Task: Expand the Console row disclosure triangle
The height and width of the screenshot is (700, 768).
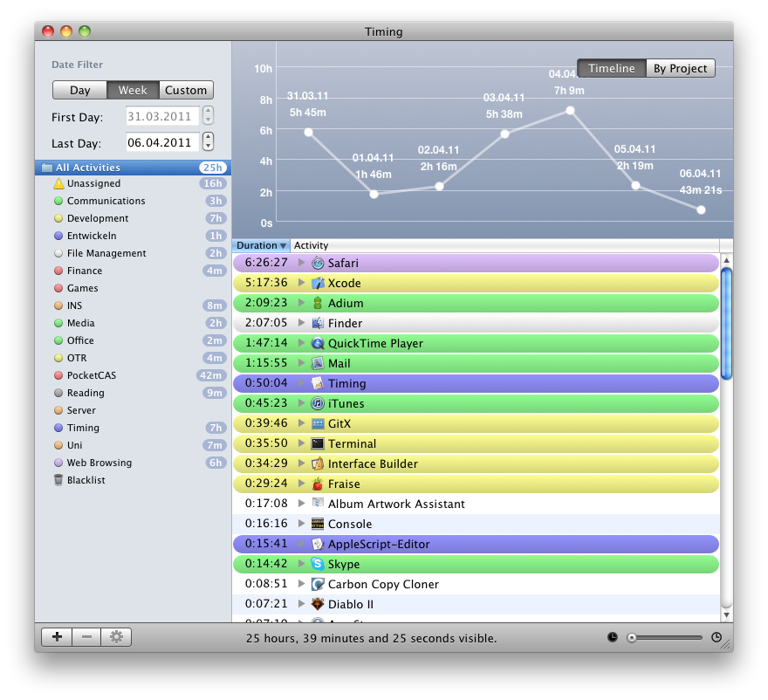Action: tap(302, 524)
